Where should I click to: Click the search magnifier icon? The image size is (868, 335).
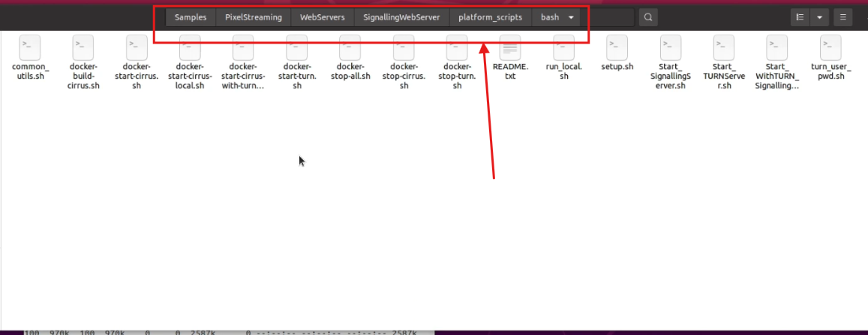[x=648, y=17]
